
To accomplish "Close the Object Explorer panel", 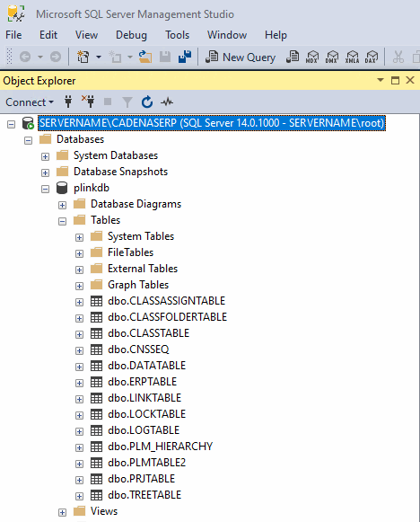I will coord(410,80).
